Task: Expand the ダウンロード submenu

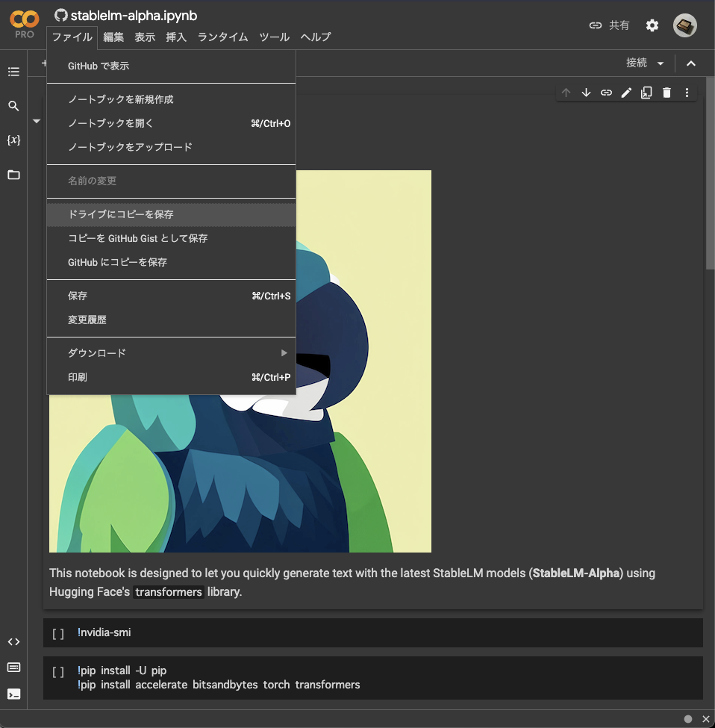Action: point(171,353)
